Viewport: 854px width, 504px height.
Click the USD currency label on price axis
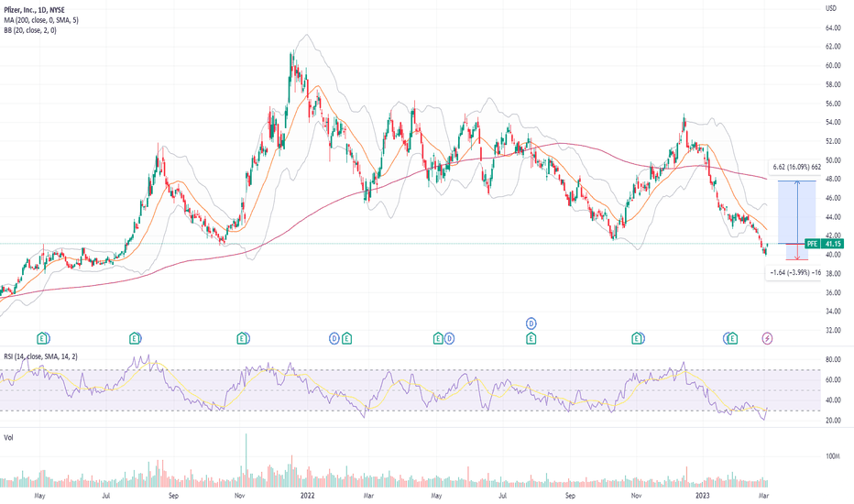[830, 8]
